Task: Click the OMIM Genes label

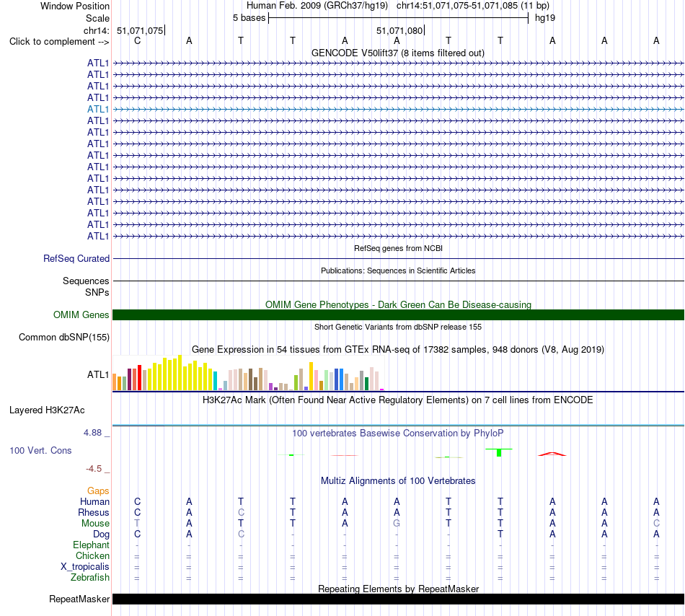Action: [x=81, y=314]
